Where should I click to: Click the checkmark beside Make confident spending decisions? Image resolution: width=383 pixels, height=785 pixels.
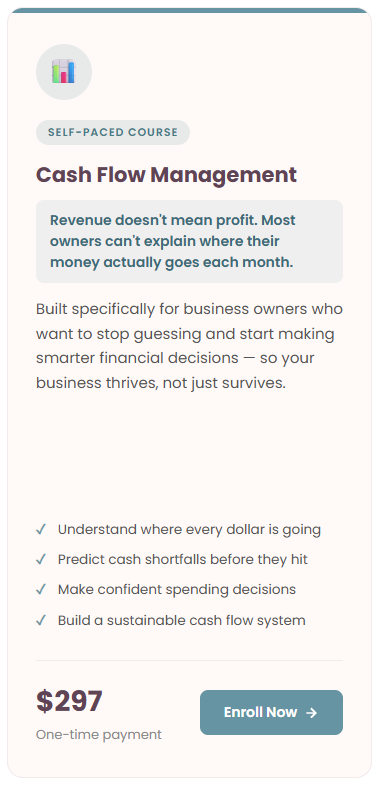[x=41, y=590]
